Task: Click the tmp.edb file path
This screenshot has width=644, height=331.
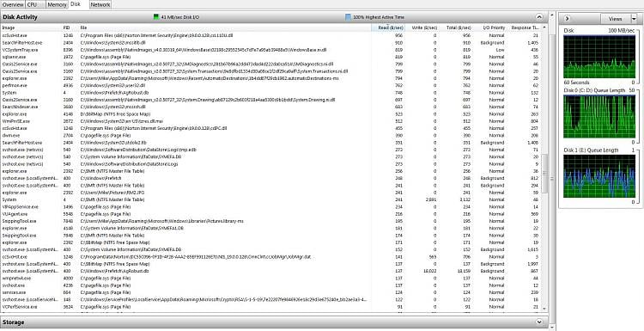Action: click(138, 150)
